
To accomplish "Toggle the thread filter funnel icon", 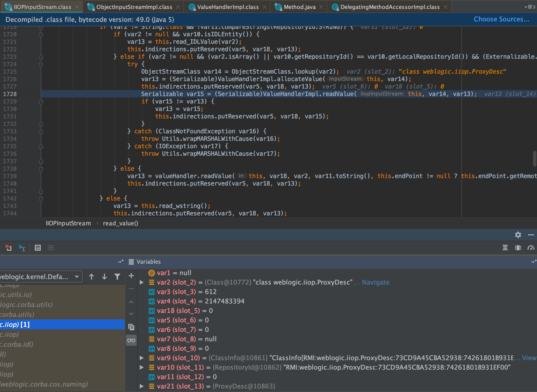I will pos(117,277).
